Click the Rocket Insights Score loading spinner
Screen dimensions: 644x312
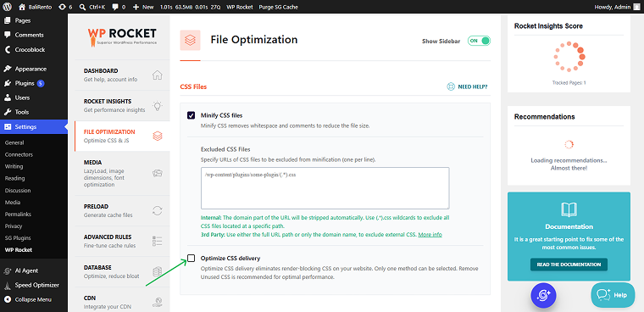click(569, 57)
